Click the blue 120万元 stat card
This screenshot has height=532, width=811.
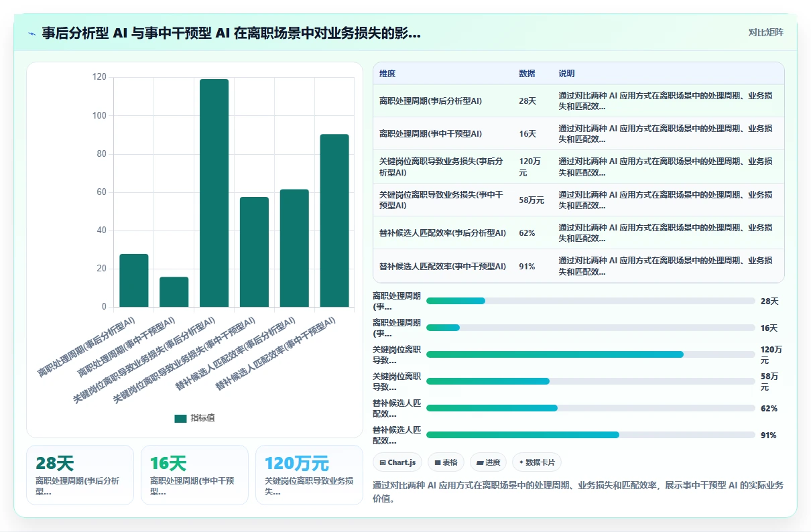(x=309, y=475)
